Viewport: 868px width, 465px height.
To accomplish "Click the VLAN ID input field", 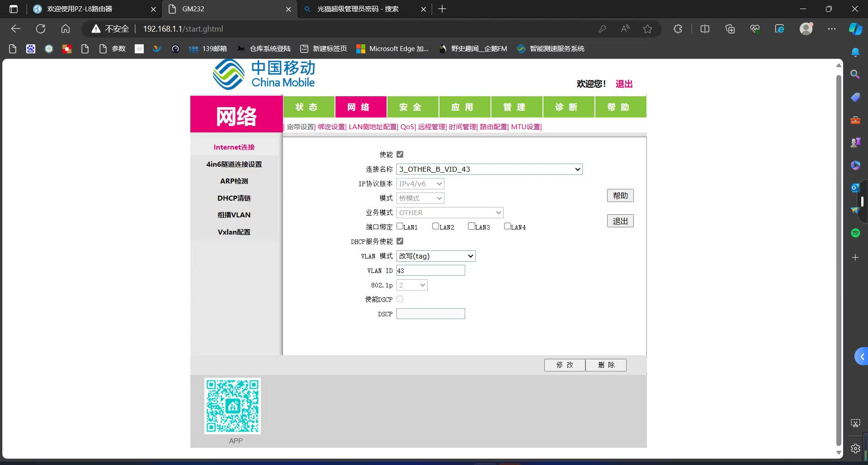I will [x=430, y=270].
